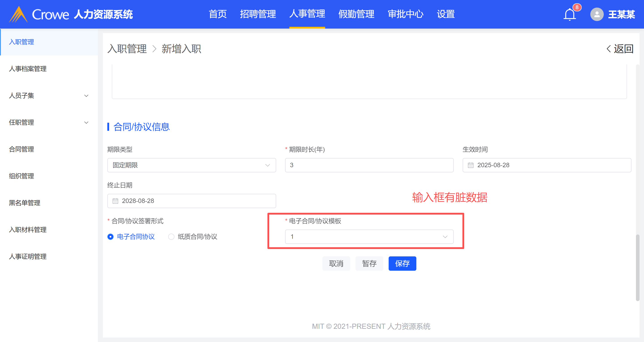Click the Crowe logo icon
Screen dimensions: 644x342
click(18, 15)
